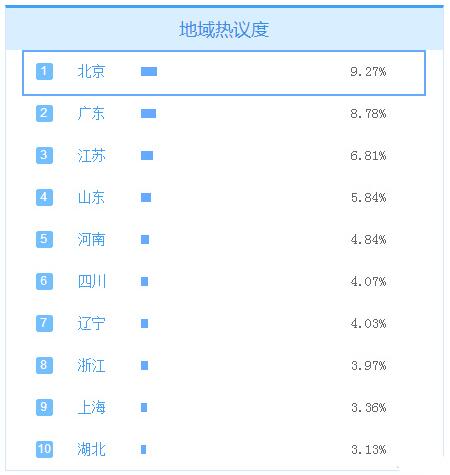
Task: Click the 北京 9.27% value
Action: click(x=368, y=71)
